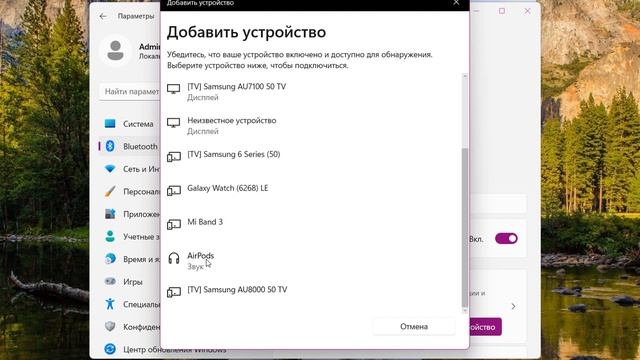Open Персонализация in Settings sidebar
This screenshot has width=640, height=360.
point(129,191)
